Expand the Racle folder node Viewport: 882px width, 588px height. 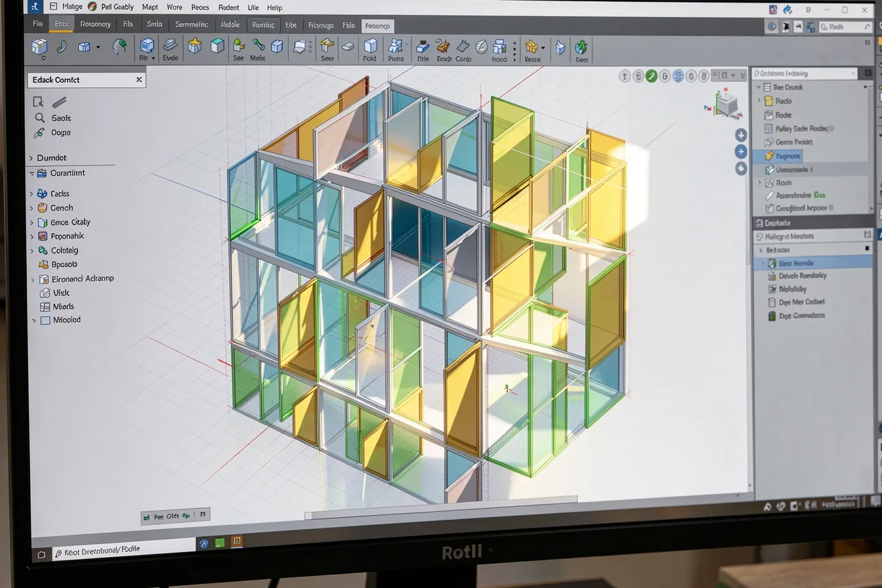pos(760,101)
